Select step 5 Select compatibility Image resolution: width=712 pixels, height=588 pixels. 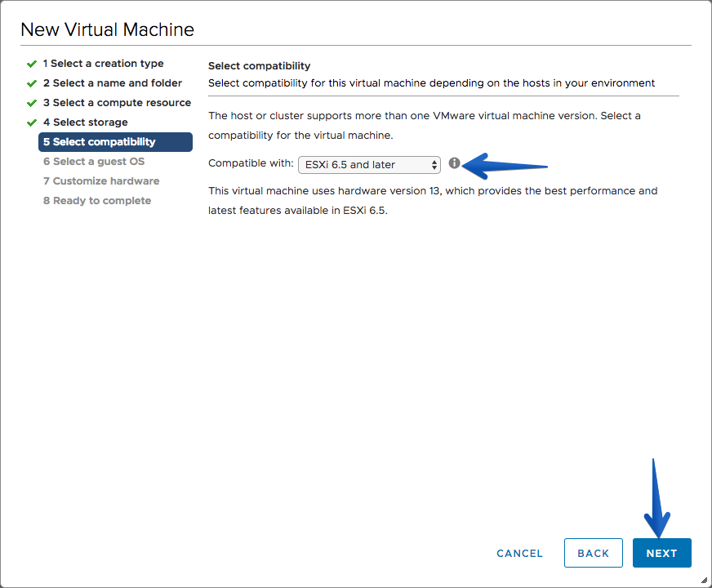coord(115,141)
